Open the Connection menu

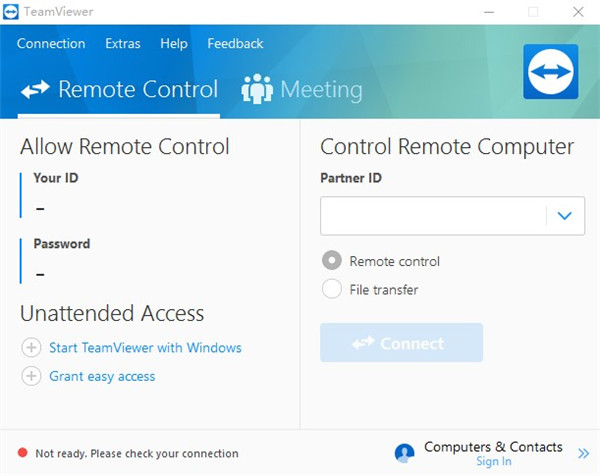point(51,44)
